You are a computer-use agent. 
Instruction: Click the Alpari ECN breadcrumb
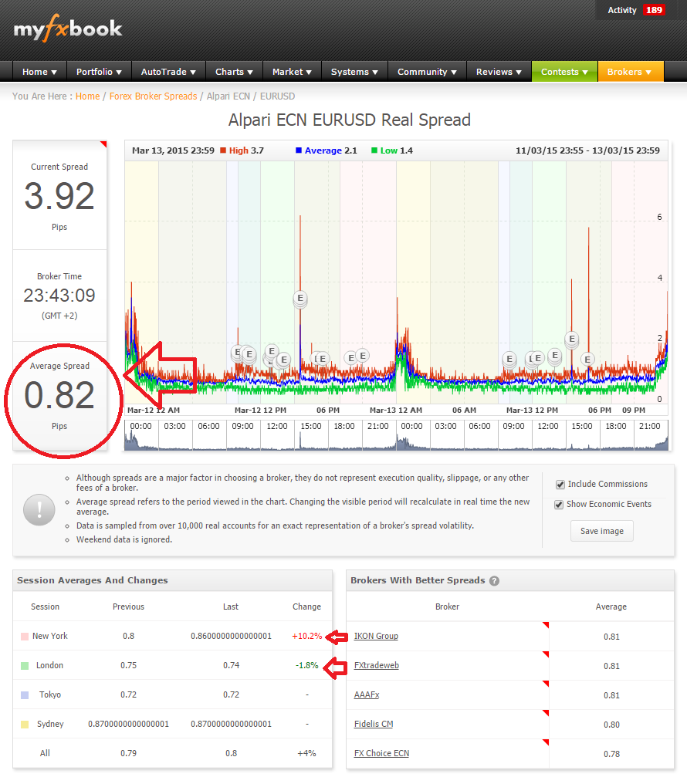tap(228, 96)
